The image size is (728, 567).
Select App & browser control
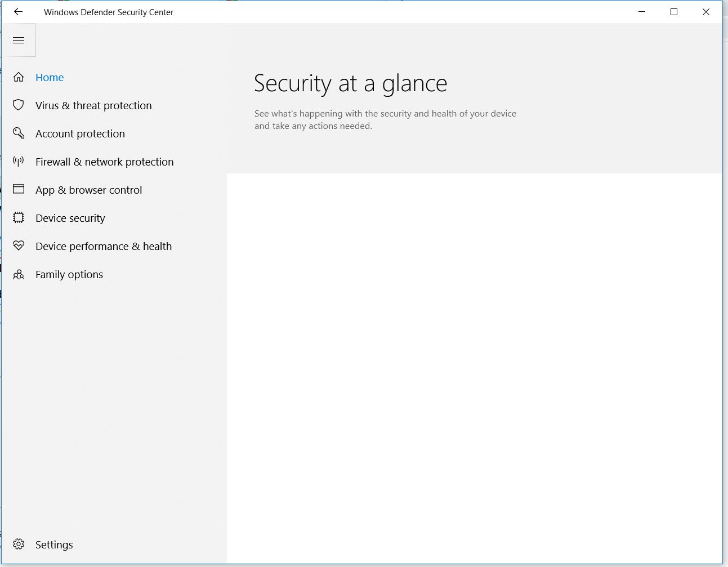[88, 190]
